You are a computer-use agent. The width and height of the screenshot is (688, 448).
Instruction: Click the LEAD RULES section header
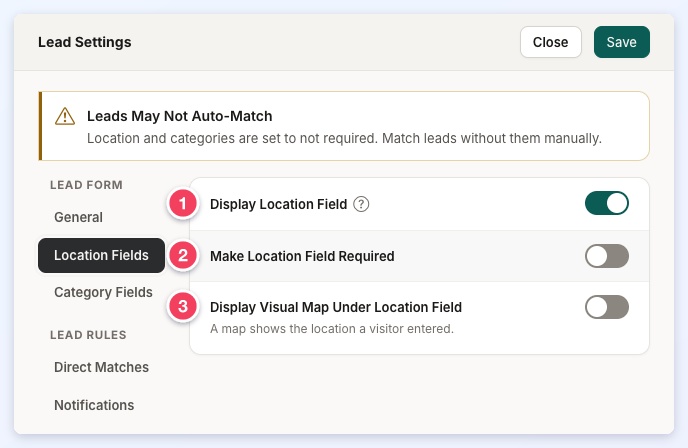pyautogui.click(x=88, y=335)
